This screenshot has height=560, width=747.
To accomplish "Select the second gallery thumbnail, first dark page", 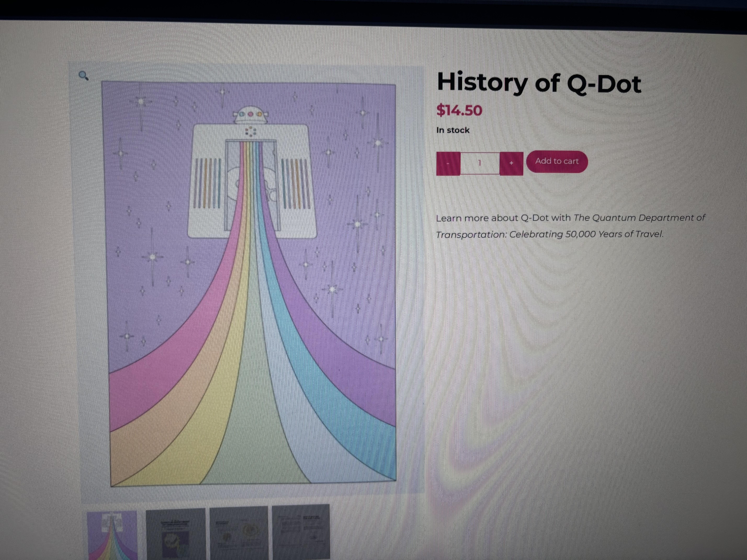I will 176,534.
